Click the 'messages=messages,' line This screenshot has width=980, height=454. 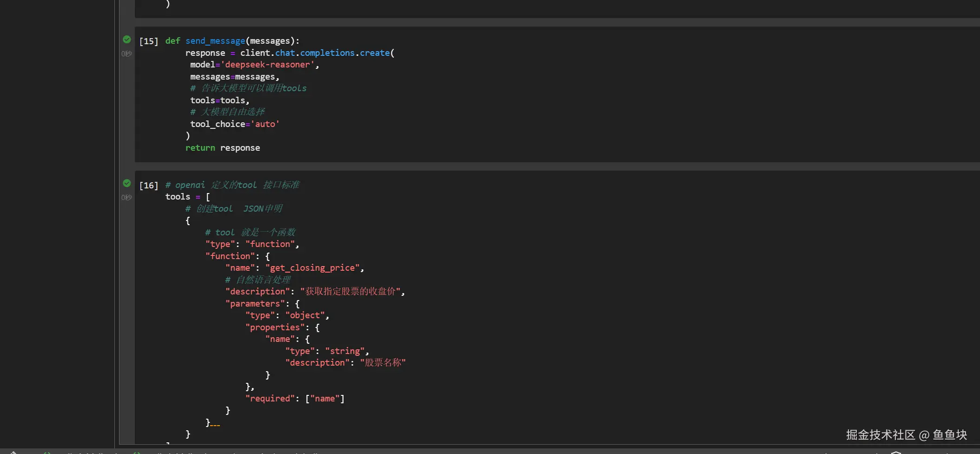click(235, 77)
